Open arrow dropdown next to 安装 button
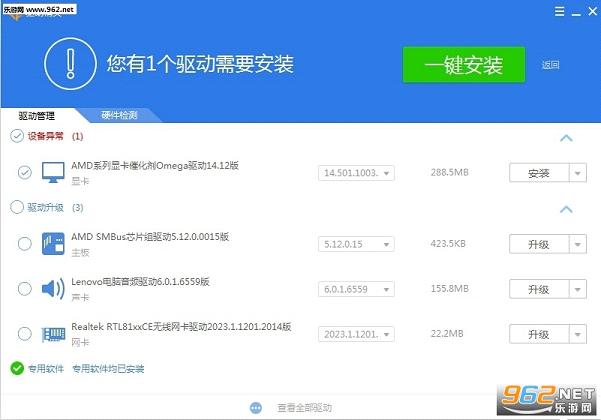Screen dimensions: 601x420 (578, 173)
